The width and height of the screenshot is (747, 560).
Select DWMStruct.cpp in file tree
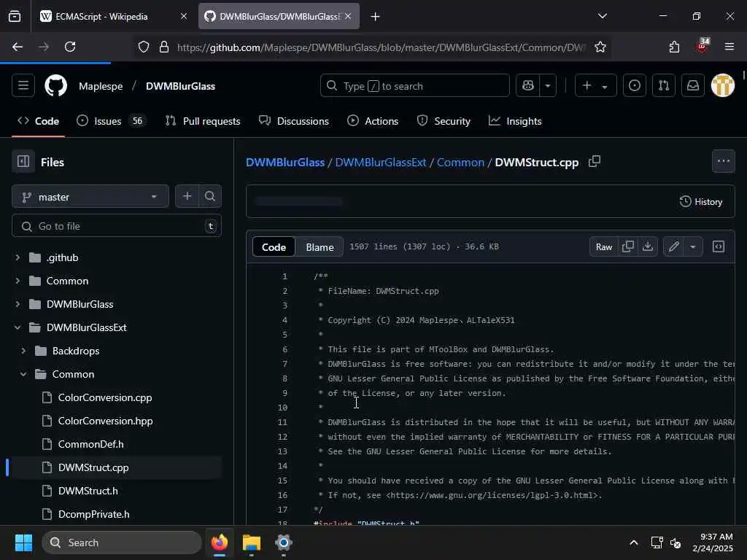coord(93,467)
